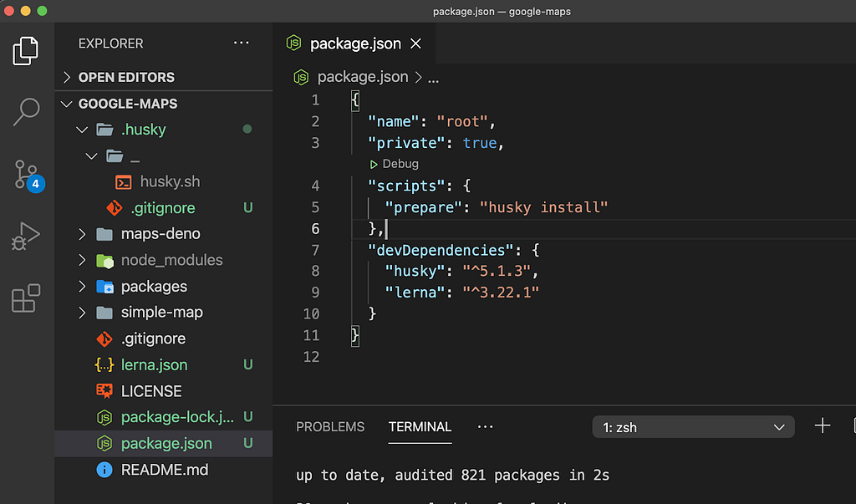Open the 1: zsh terminal selector dropdown

[x=693, y=427]
